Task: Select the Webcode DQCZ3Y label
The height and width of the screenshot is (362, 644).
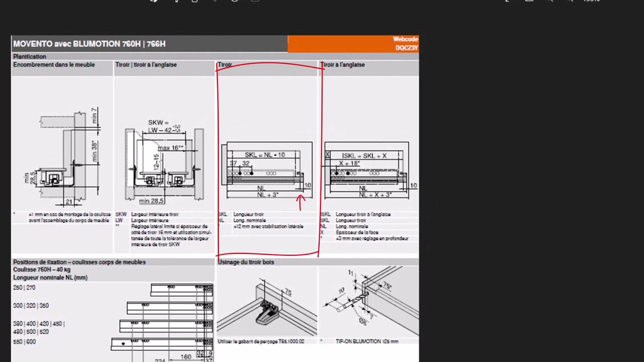Action: (406, 43)
